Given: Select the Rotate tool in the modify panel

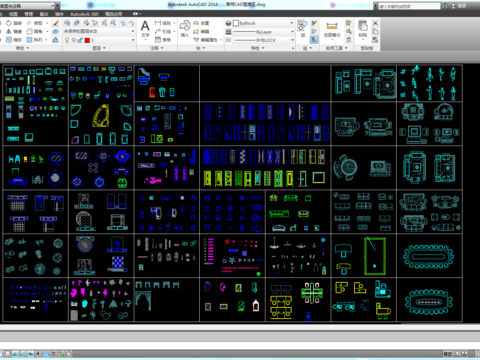Looking at the screenshot, I should pyautogui.click(x=13, y=23).
